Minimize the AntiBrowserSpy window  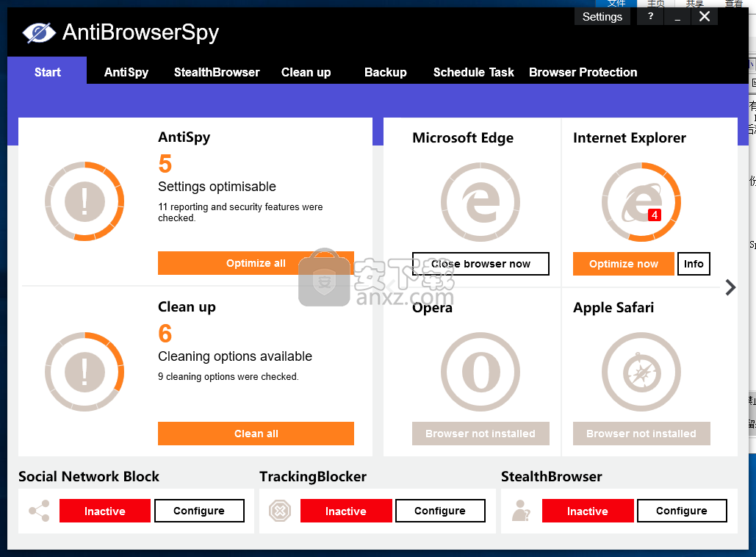pyautogui.click(x=677, y=16)
